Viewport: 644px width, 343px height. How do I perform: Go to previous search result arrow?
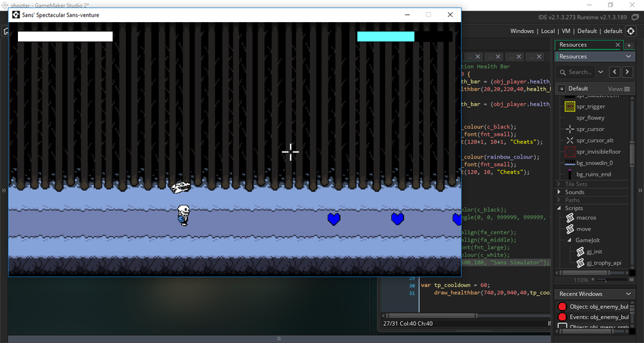coord(615,72)
